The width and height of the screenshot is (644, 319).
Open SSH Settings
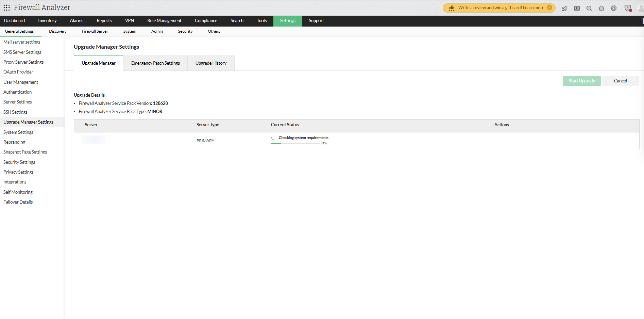(15, 112)
